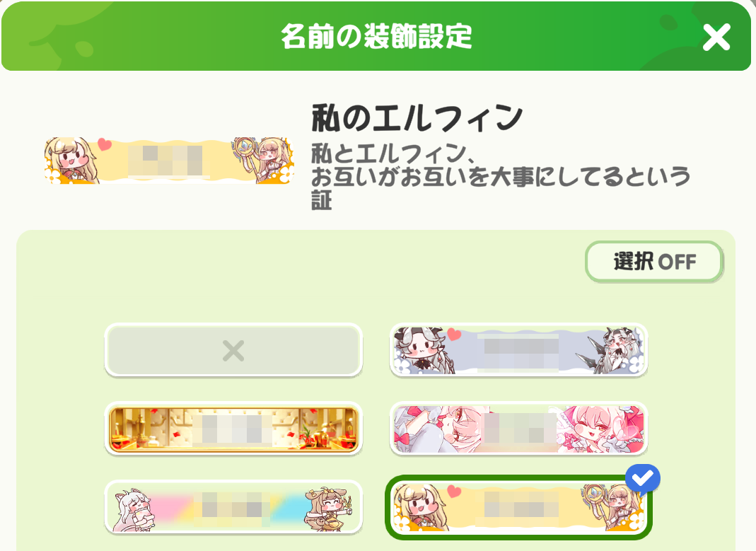The image size is (756, 551).
Task: Click the blonde chibi in preview nameplate
Action: coord(71,161)
